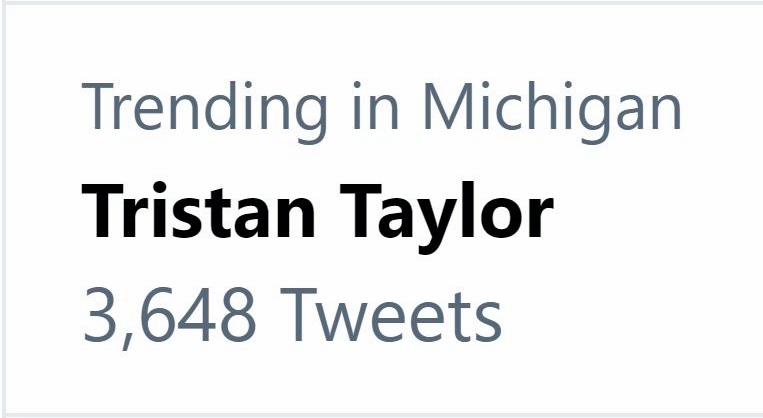Click the empty space above "Trending in Michigan"

(380, 40)
